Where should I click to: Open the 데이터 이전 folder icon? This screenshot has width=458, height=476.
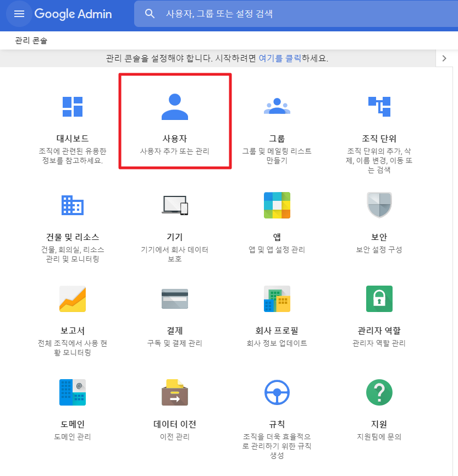pos(175,392)
